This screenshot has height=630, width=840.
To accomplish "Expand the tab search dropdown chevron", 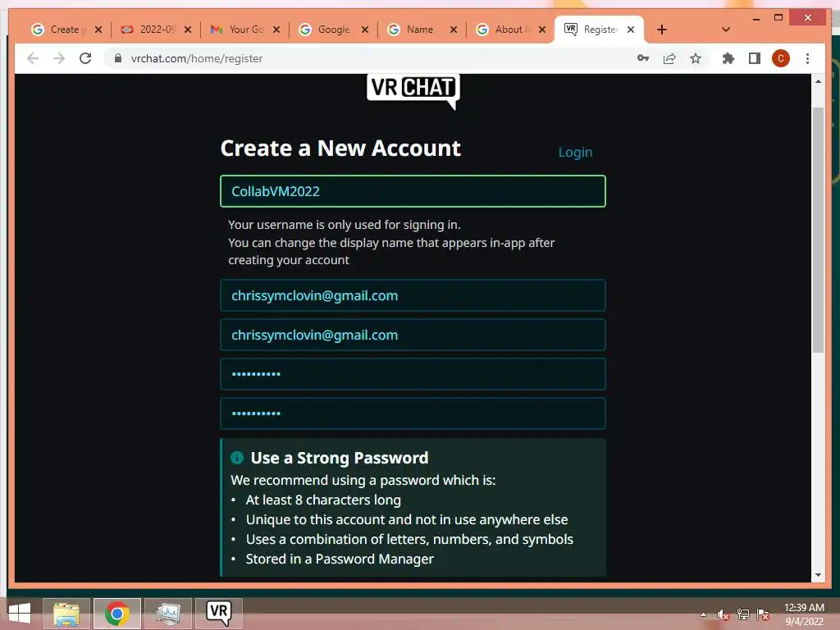I will [x=726, y=30].
